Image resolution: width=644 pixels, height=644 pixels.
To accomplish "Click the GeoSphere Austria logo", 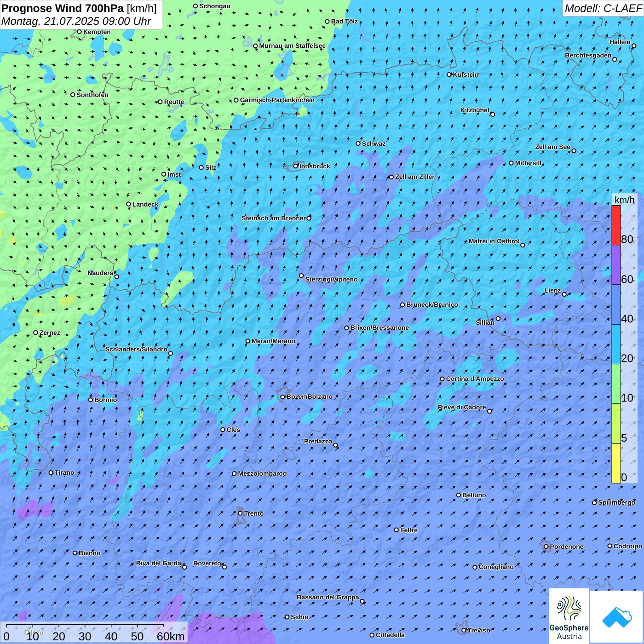I will click(569, 616).
